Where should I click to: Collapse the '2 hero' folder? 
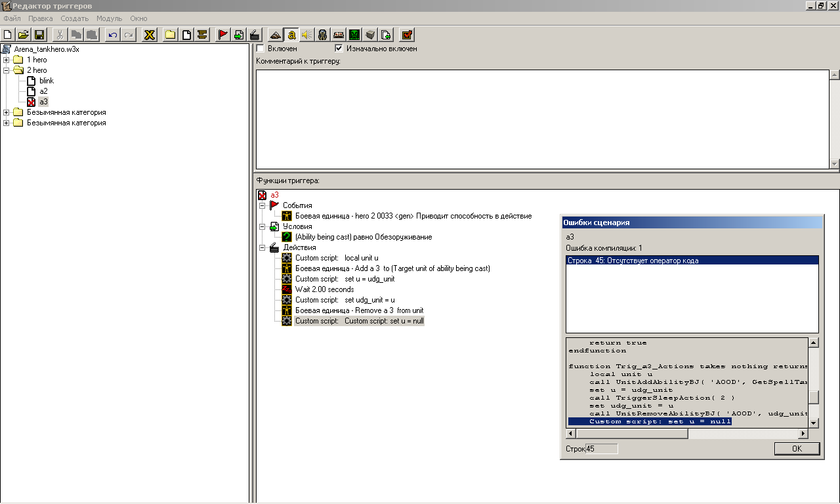(7, 70)
